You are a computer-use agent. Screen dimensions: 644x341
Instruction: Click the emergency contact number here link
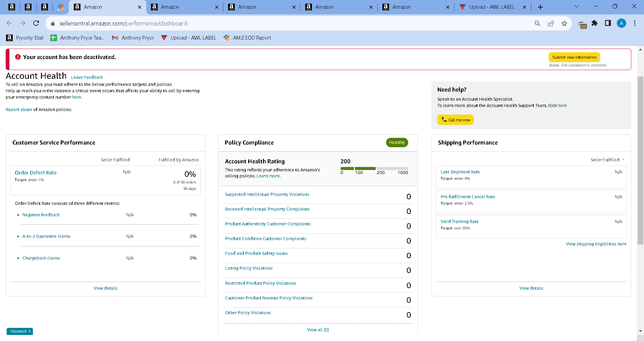(76, 97)
